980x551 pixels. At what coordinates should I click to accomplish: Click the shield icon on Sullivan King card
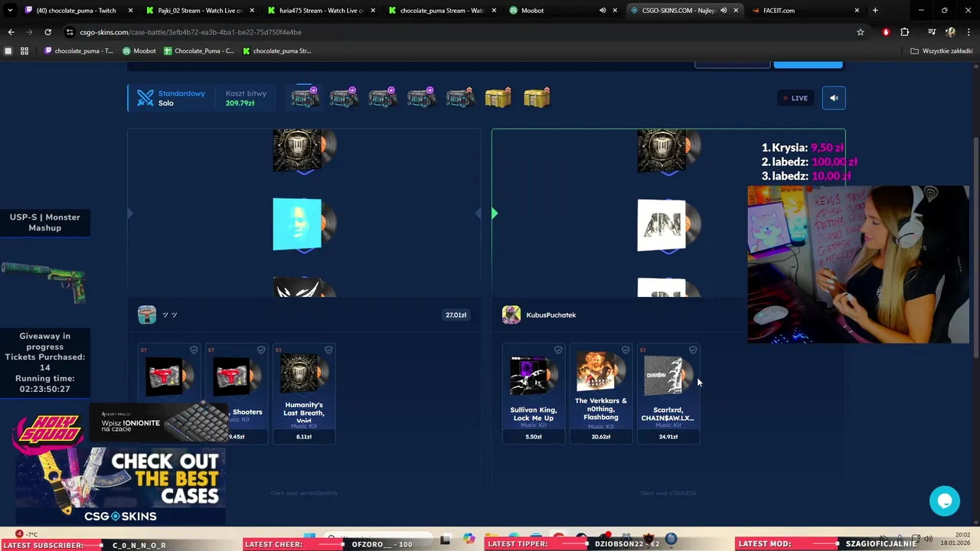click(558, 350)
